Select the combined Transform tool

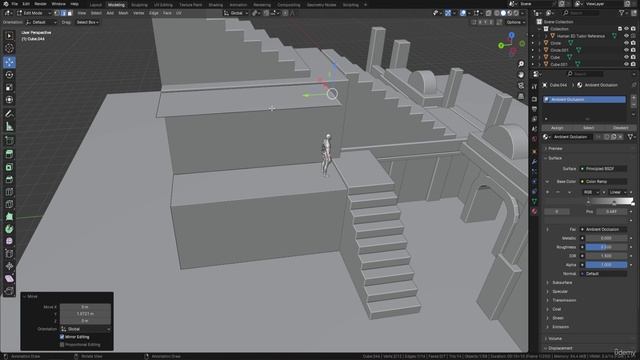tap(9, 100)
